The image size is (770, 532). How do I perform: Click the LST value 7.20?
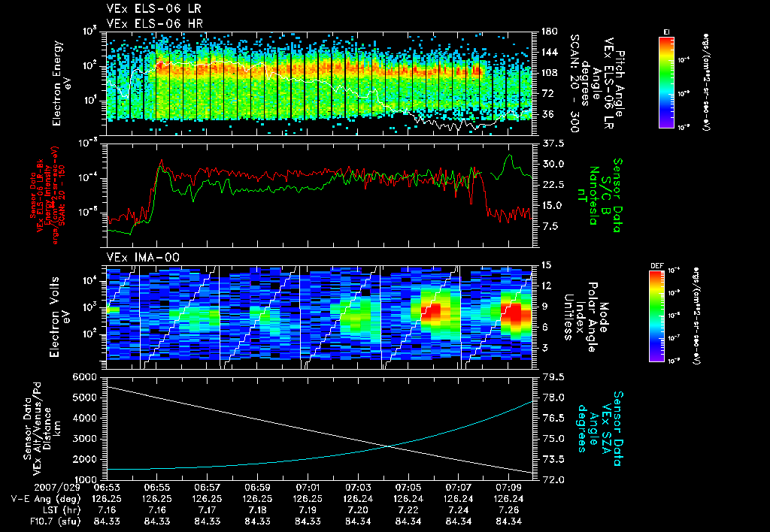point(358,510)
